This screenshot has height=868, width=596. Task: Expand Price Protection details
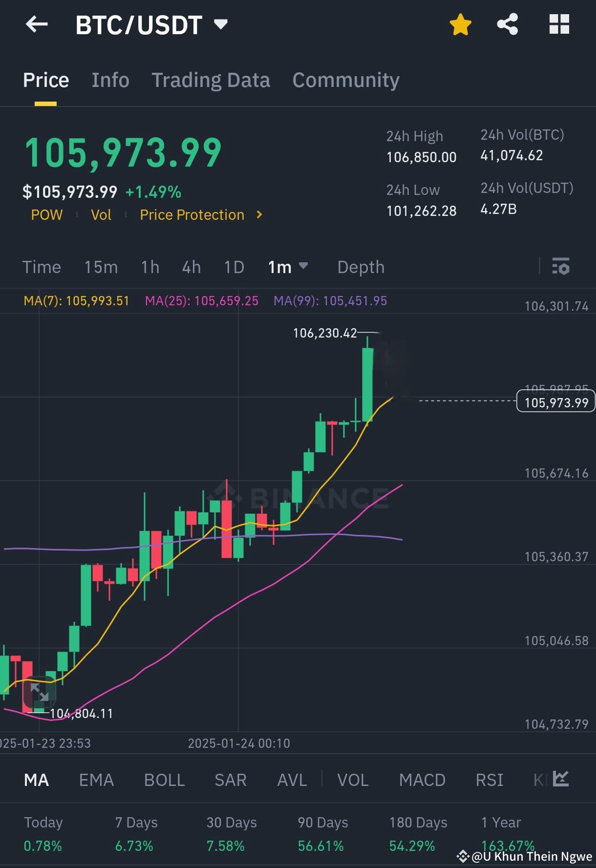click(200, 214)
